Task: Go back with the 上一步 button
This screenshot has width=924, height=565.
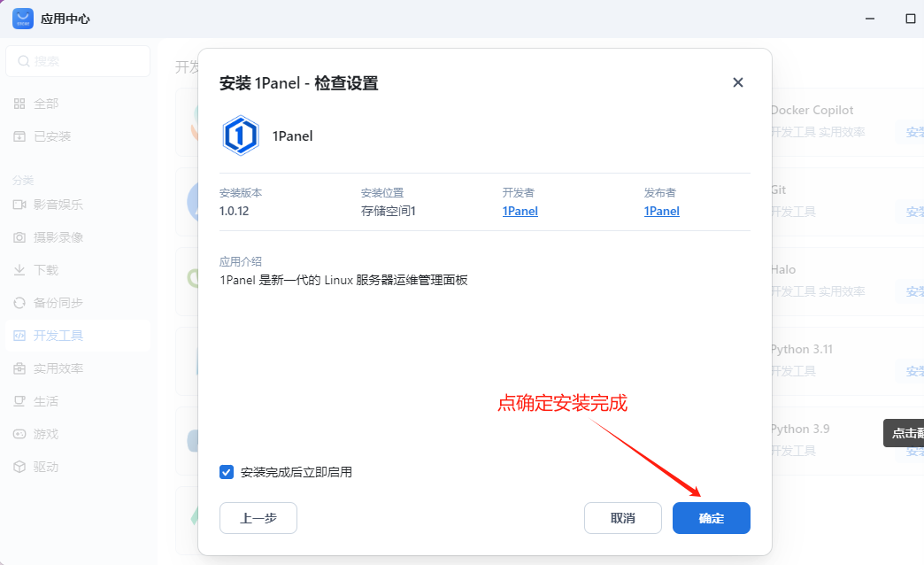Action: coord(258,518)
